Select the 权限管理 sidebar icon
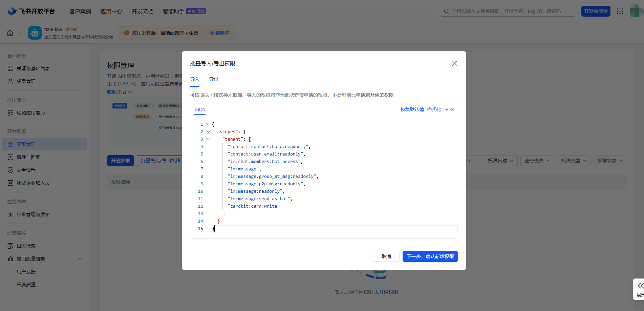Screen dimensions: 644x311 (10, 144)
